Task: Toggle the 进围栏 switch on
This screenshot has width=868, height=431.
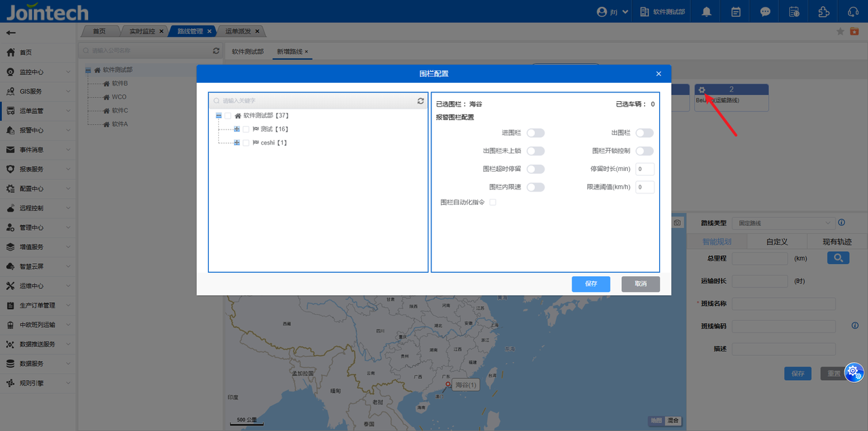Action: (535, 133)
